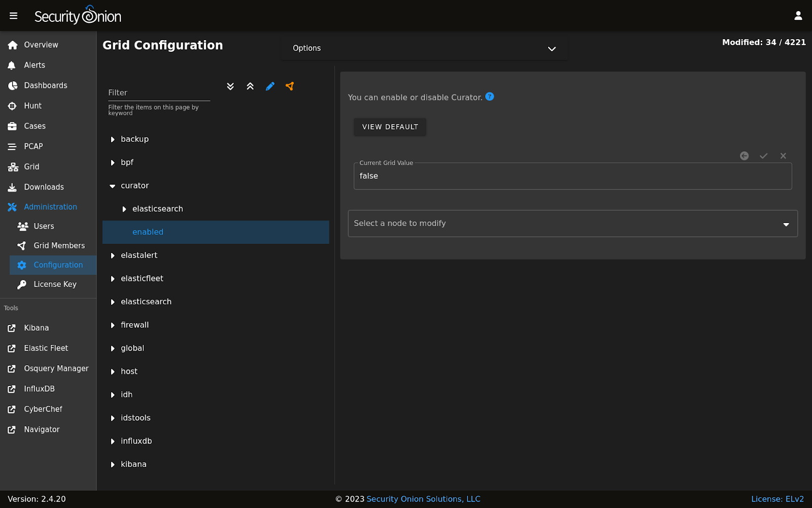Click the Downloads arrow icon
812x508 pixels.
click(x=12, y=187)
